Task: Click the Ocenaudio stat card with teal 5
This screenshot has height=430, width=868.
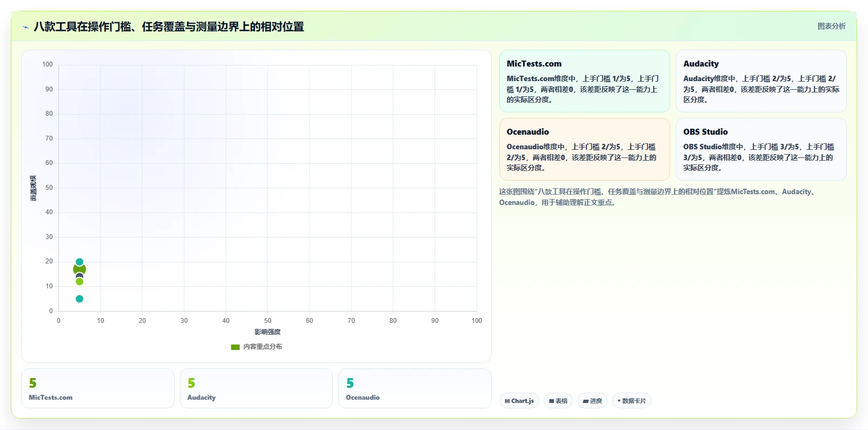Action: pyautogui.click(x=415, y=388)
